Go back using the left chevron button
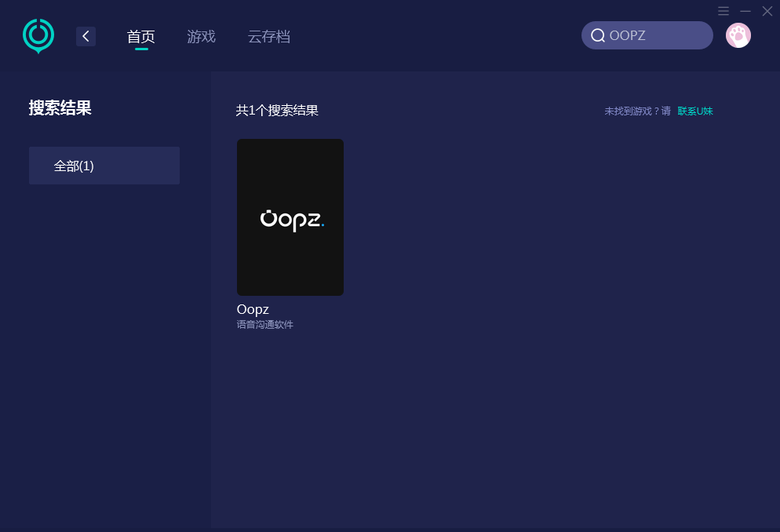Screen dimensions: 780x532 point(86,36)
